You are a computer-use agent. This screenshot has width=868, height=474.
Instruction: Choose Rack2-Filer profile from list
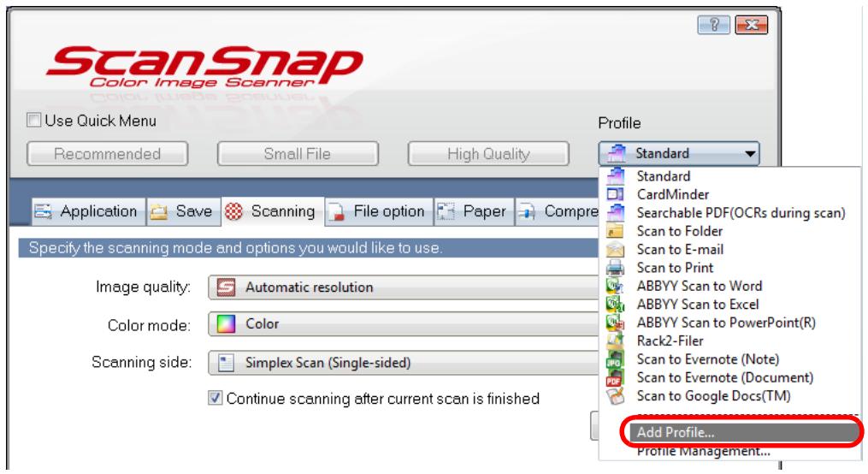click(x=670, y=341)
